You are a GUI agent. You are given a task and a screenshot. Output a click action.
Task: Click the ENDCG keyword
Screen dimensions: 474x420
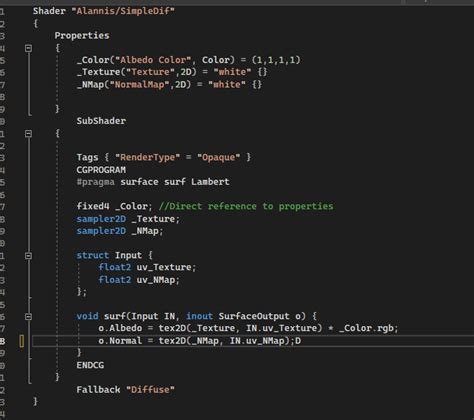[90, 365]
